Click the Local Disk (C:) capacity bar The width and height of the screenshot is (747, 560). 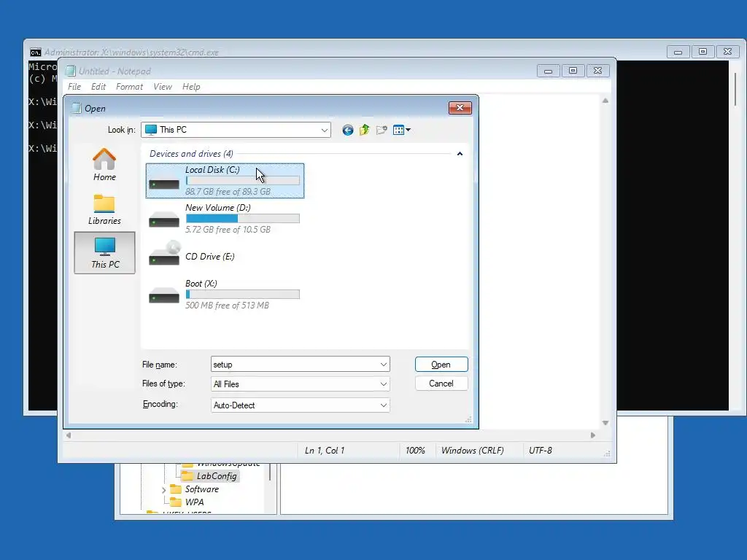(242, 181)
